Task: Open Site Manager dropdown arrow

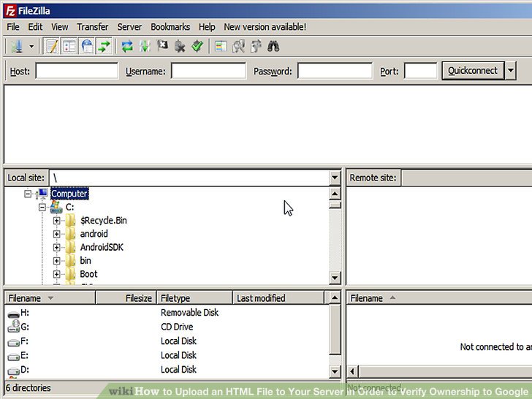Action: point(31,46)
